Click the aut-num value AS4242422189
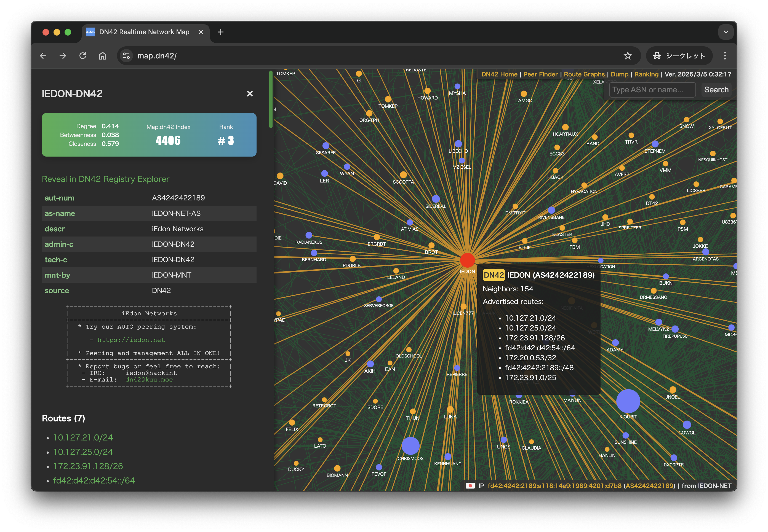The height and width of the screenshot is (532, 768). click(178, 198)
